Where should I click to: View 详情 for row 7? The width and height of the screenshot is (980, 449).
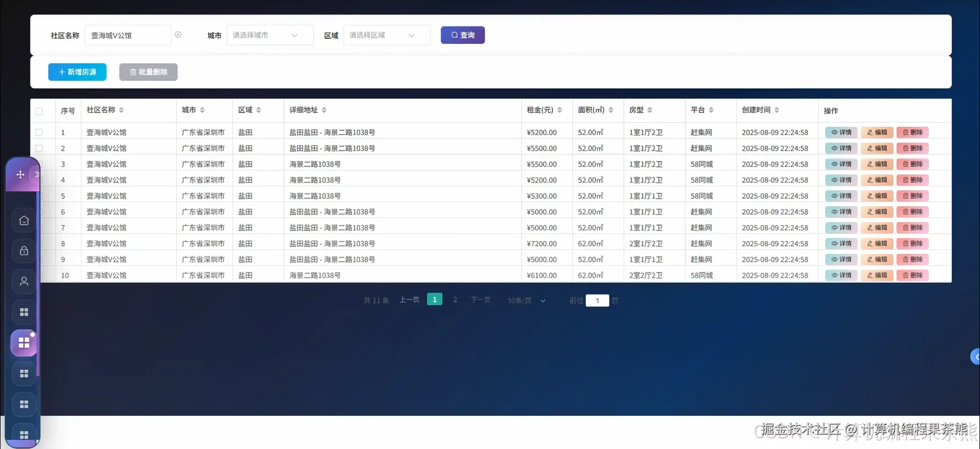841,228
